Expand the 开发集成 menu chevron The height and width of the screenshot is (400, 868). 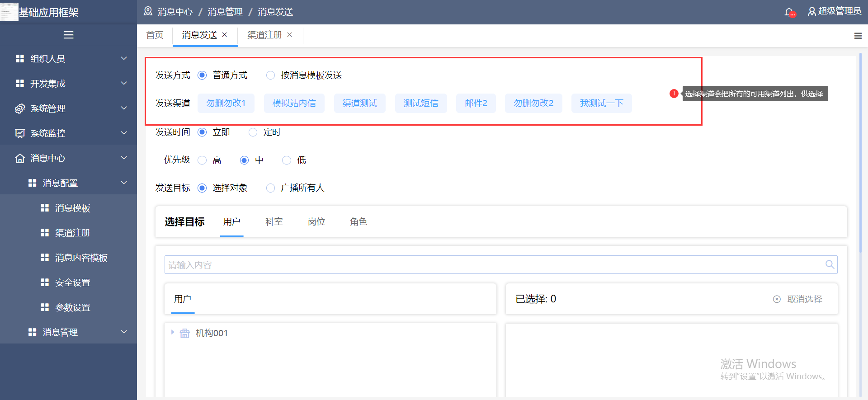click(124, 83)
